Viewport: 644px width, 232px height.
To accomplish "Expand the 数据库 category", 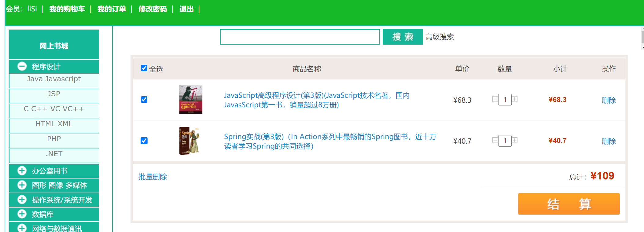I will (22, 214).
